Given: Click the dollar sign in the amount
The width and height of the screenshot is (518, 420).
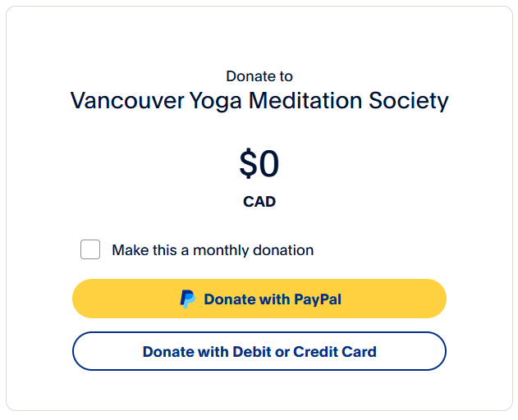Looking at the screenshot, I should tap(249, 165).
